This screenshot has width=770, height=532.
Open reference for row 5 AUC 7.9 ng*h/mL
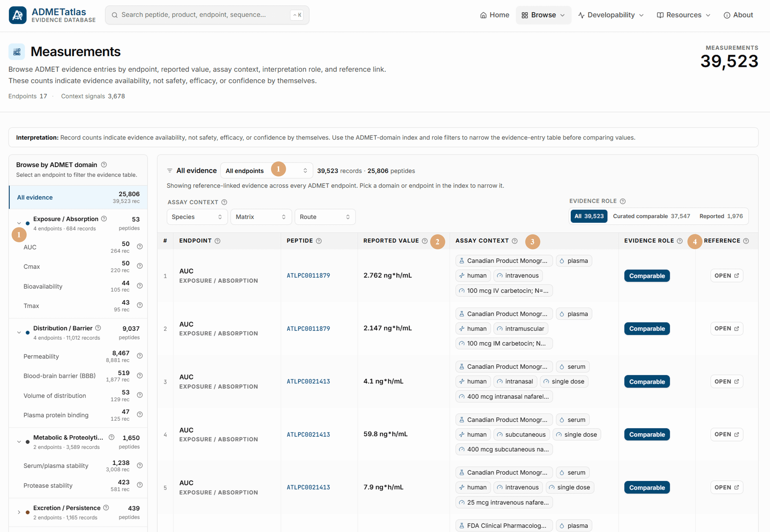727,487
